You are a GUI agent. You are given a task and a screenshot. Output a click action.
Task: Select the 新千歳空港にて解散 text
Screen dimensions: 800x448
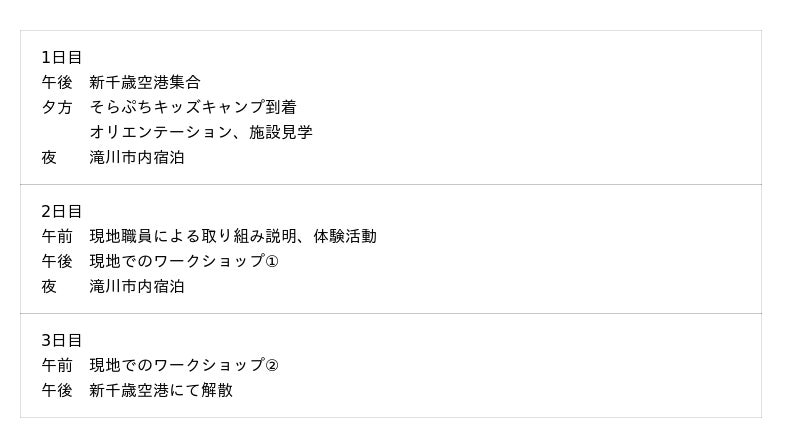(160, 391)
